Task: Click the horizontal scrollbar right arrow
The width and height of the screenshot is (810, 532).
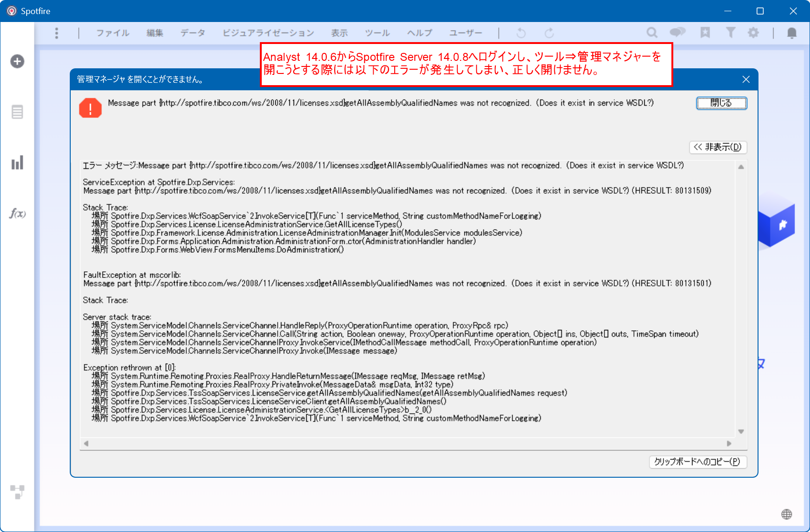Action: point(729,443)
